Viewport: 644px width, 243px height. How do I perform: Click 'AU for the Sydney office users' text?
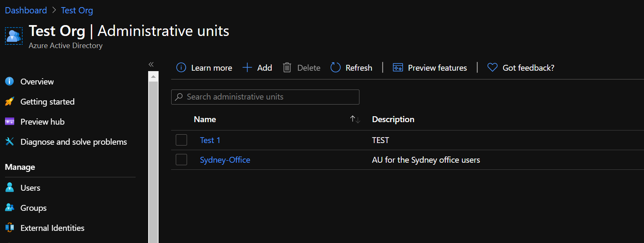(x=426, y=160)
